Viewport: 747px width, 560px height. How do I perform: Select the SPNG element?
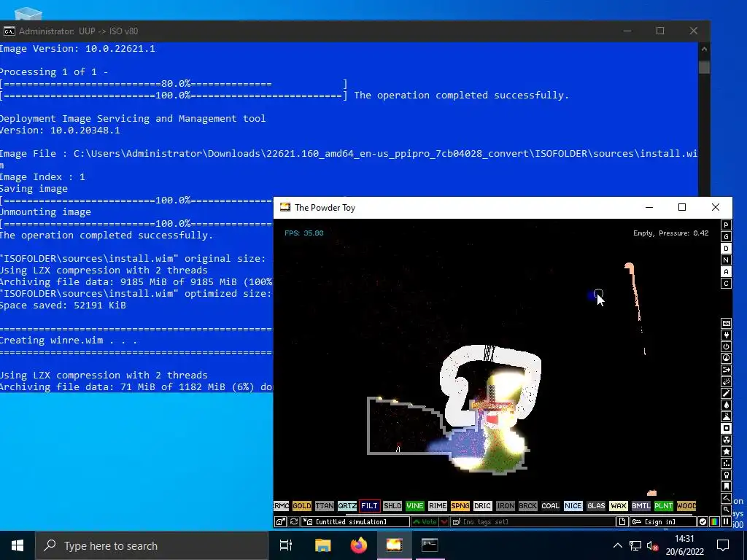[460, 506]
